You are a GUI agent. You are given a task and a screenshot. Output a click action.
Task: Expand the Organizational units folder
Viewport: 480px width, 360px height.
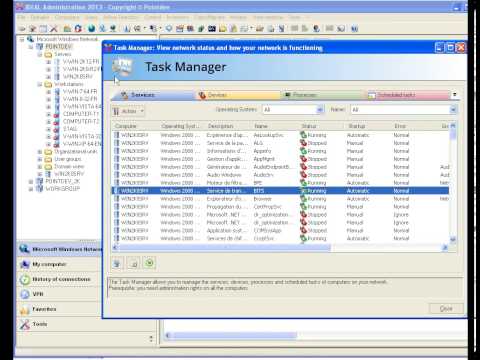pos(40,152)
